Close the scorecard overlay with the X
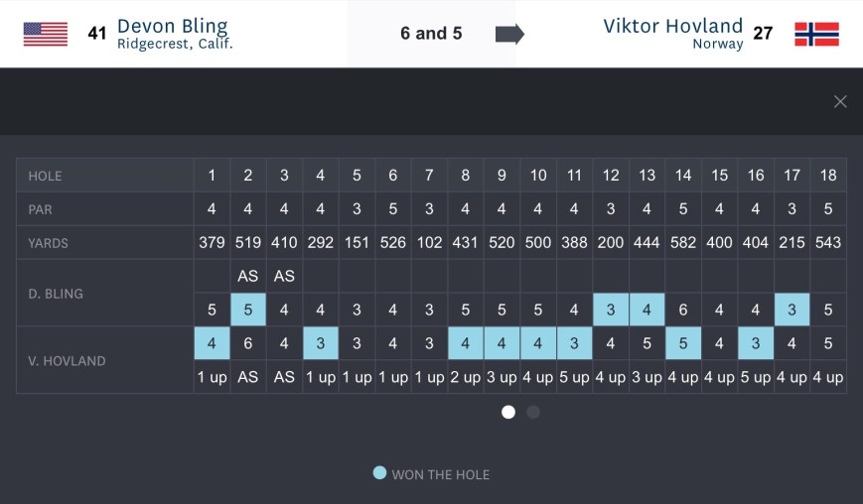The image size is (863, 504). pos(840,101)
